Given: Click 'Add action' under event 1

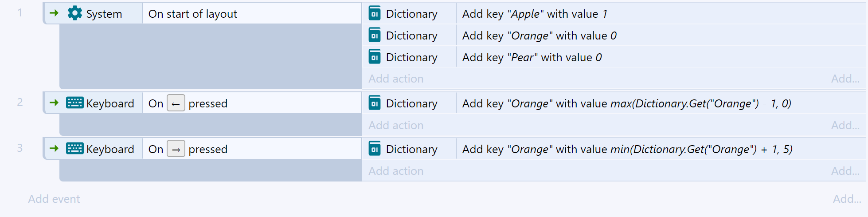Looking at the screenshot, I should 396,79.
